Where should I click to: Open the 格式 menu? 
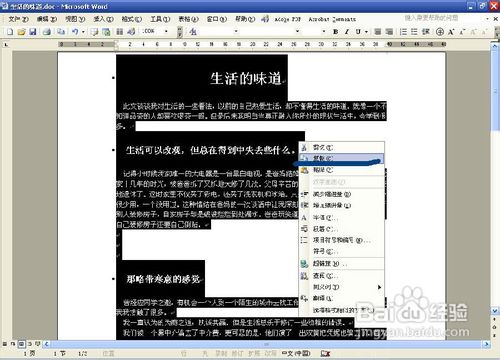click(x=132, y=19)
